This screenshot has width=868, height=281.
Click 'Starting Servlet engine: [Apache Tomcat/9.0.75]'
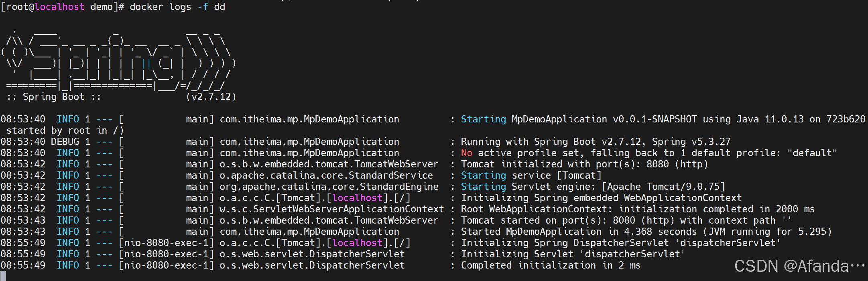point(593,187)
